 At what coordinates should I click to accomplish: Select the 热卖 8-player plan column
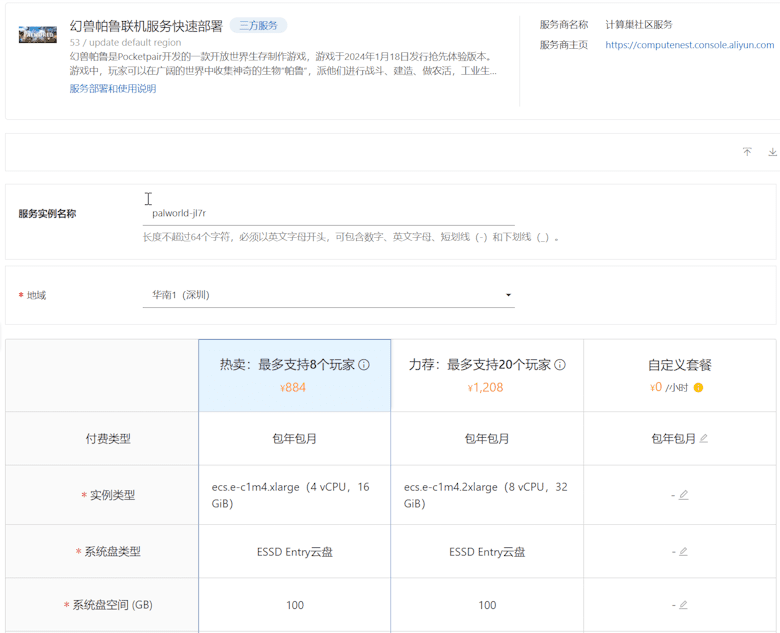(294, 375)
